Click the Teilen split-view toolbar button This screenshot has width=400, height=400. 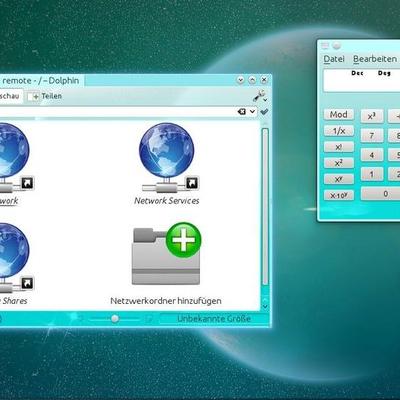click(x=45, y=96)
